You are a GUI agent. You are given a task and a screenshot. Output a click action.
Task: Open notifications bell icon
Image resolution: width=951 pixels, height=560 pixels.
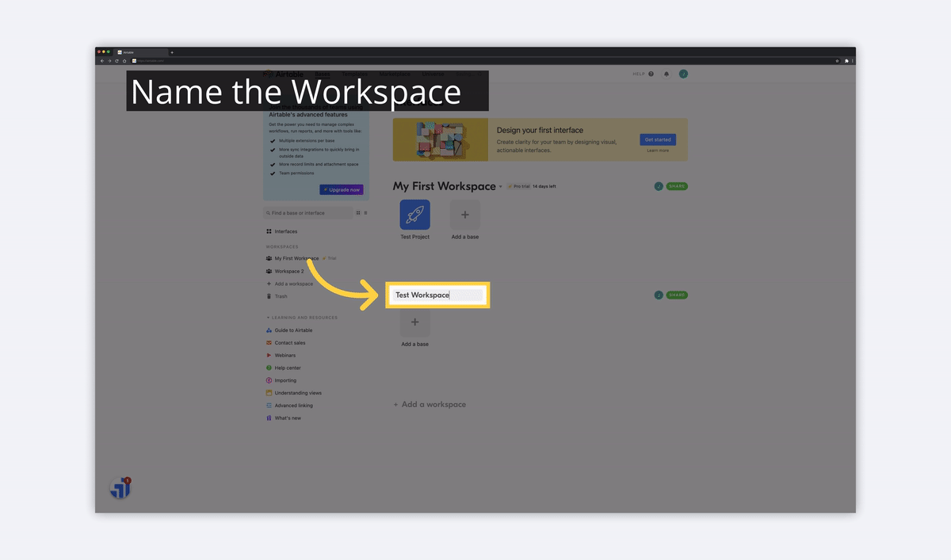click(x=666, y=74)
